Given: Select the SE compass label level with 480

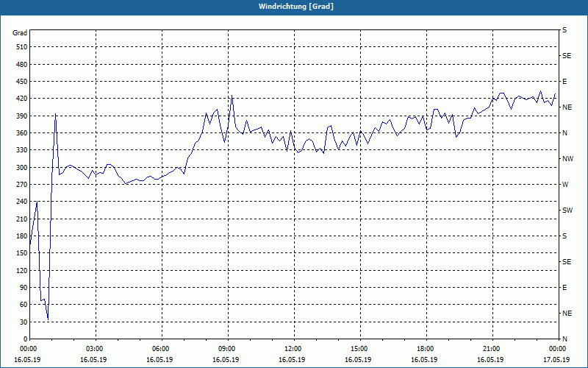Looking at the screenshot, I should (567, 56).
